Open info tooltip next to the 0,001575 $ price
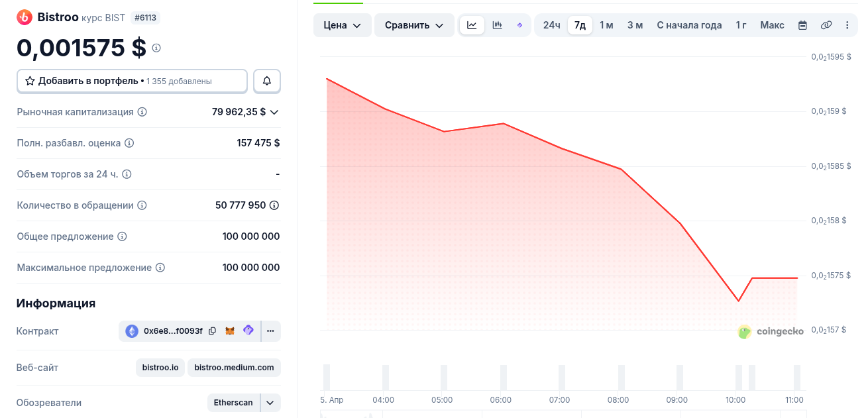 click(156, 48)
